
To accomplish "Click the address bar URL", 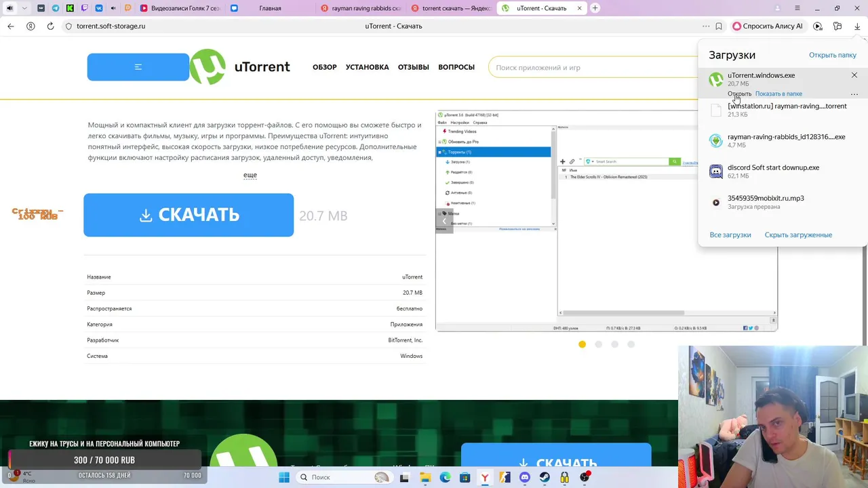I will point(111,26).
